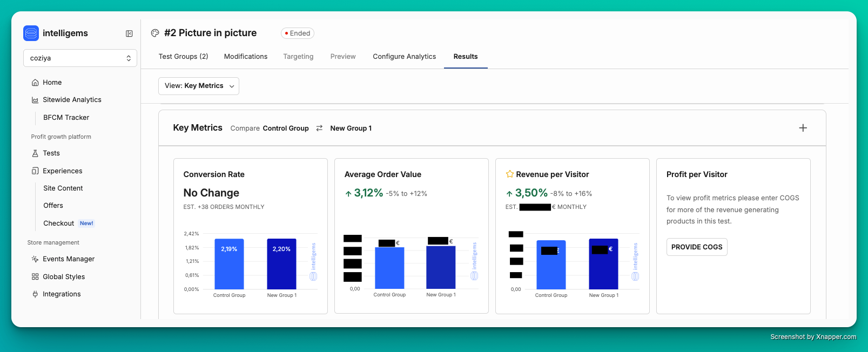Click the Integrations plug icon
The height and width of the screenshot is (352, 868).
[35, 294]
